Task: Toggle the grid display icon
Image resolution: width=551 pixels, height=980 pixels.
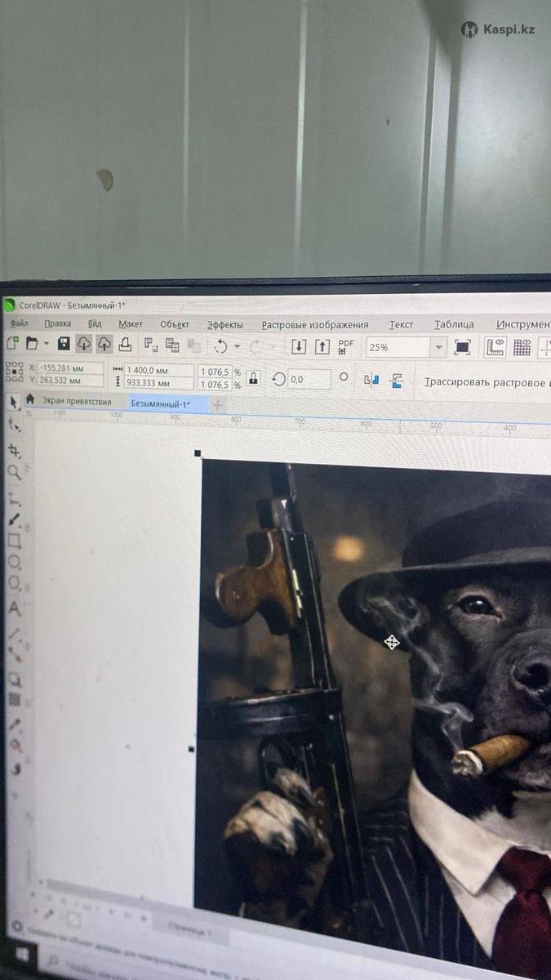Action: (x=522, y=348)
